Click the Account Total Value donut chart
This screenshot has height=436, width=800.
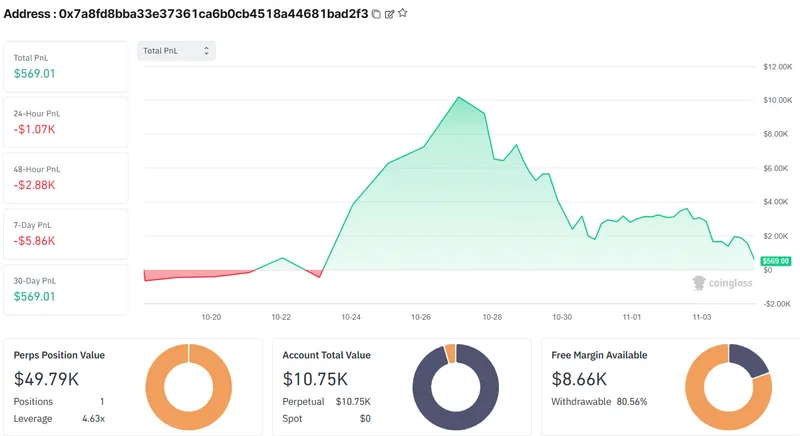click(x=455, y=386)
